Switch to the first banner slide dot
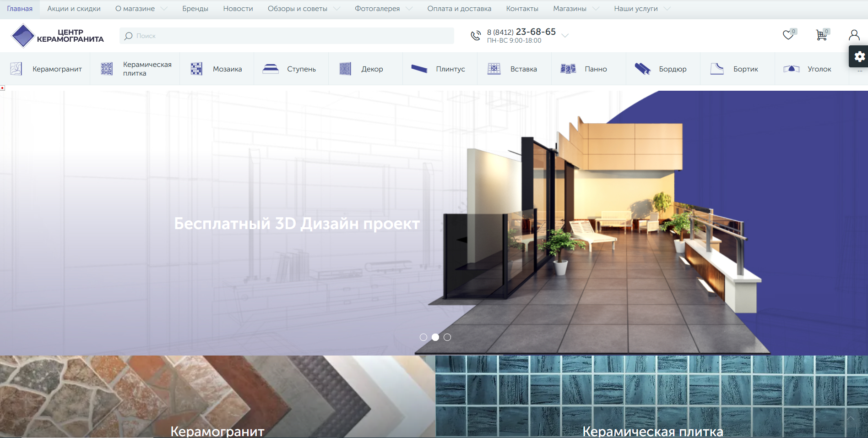868x438 pixels. [x=423, y=337]
